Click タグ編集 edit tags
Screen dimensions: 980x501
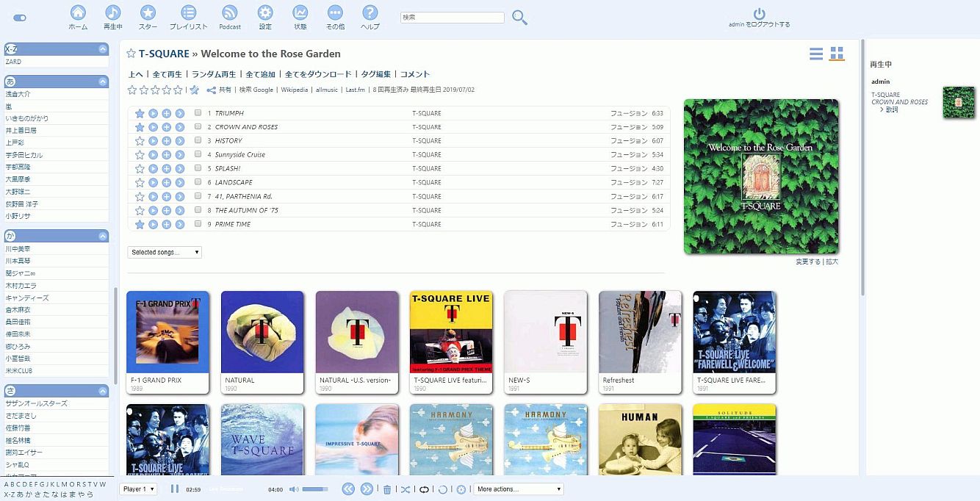[376, 74]
